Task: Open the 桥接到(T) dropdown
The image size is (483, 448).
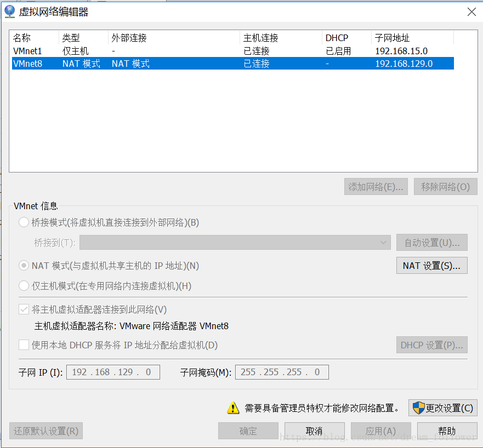Action: coord(235,243)
